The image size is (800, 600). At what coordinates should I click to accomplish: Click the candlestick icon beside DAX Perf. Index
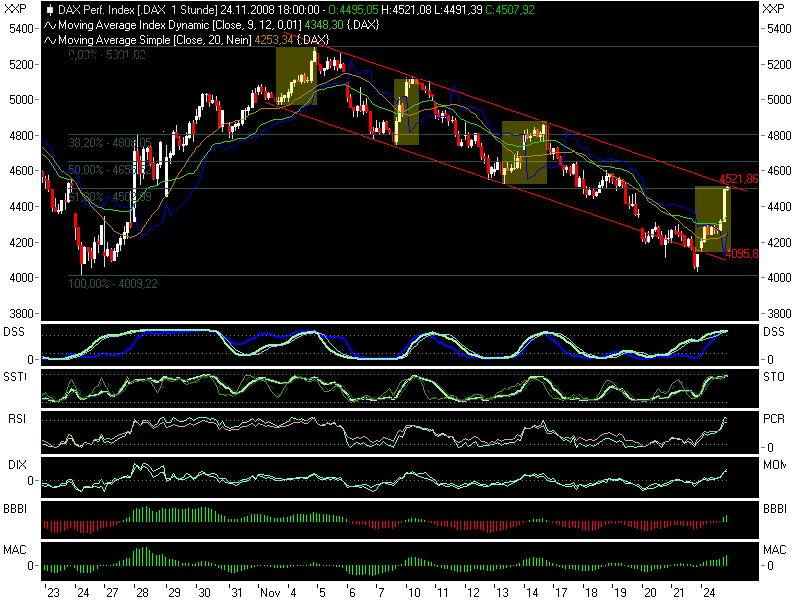50,10
